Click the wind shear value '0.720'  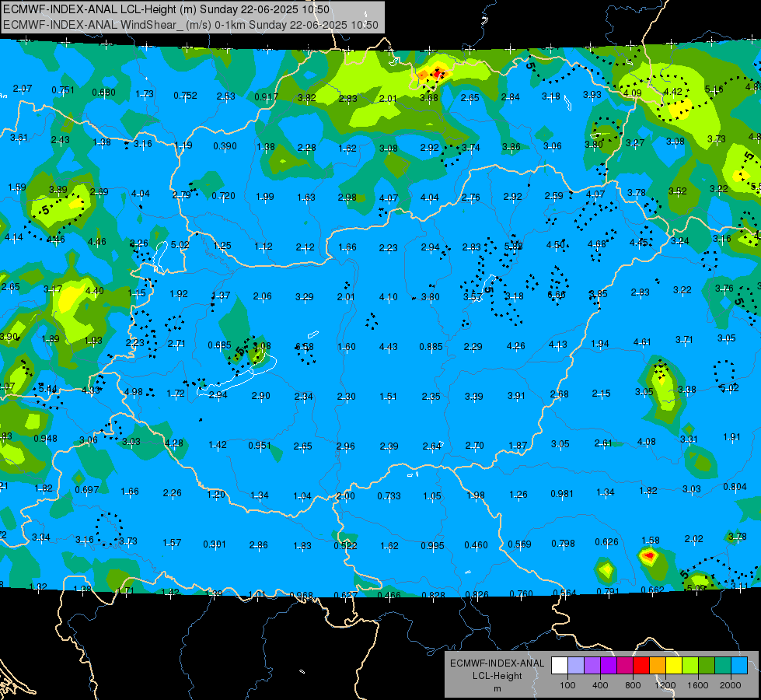tap(223, 196)
